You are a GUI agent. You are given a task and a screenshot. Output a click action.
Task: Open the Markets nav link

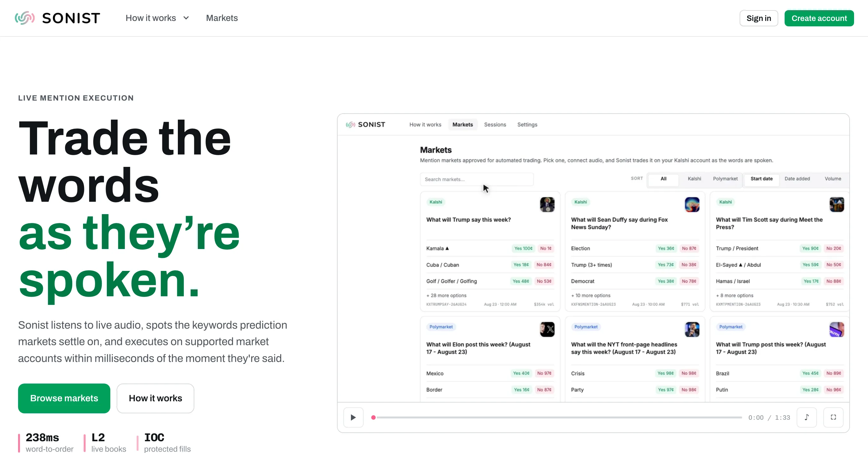coord(222,18)
